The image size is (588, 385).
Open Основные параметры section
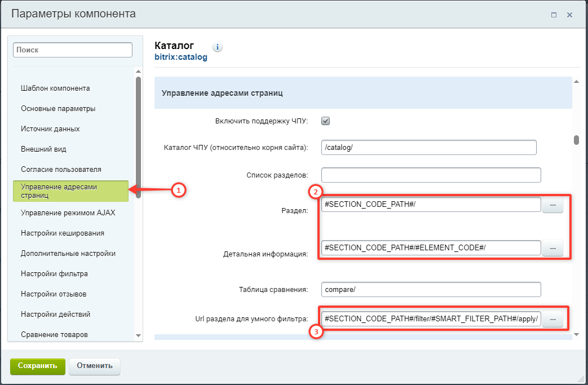pyautogui.click(x=58, y=109)
